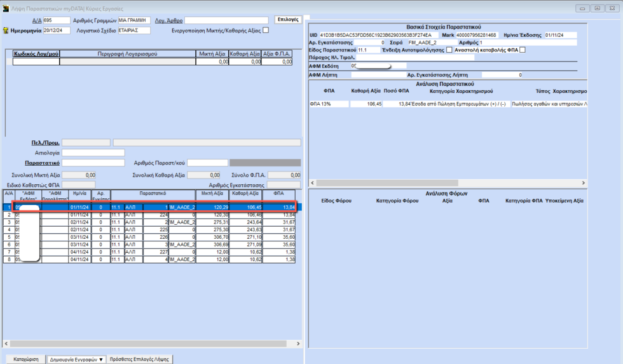Click the Καταχώριση button
623x364 pixels.
pos(25,359)
